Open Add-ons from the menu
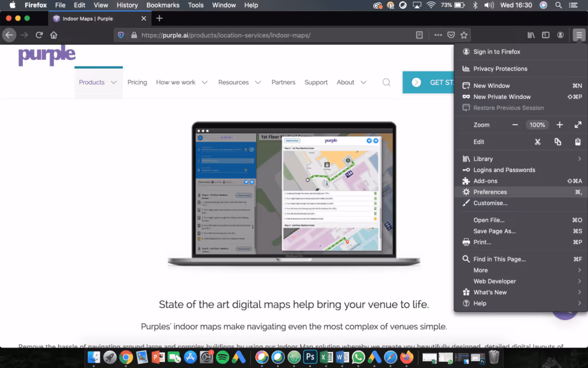Viewport: 588px width, 368px height. click(x=521, y=181)
